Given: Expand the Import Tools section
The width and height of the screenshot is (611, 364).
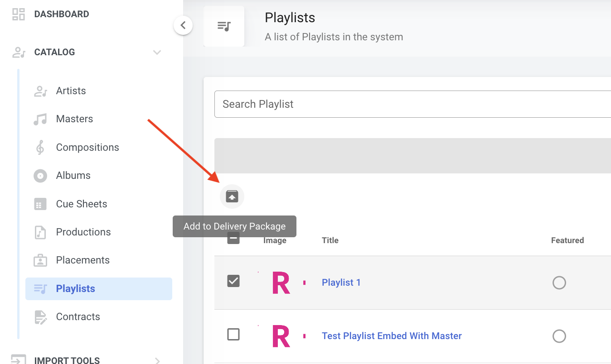Looking at the screenshot, I should point(157,360).
